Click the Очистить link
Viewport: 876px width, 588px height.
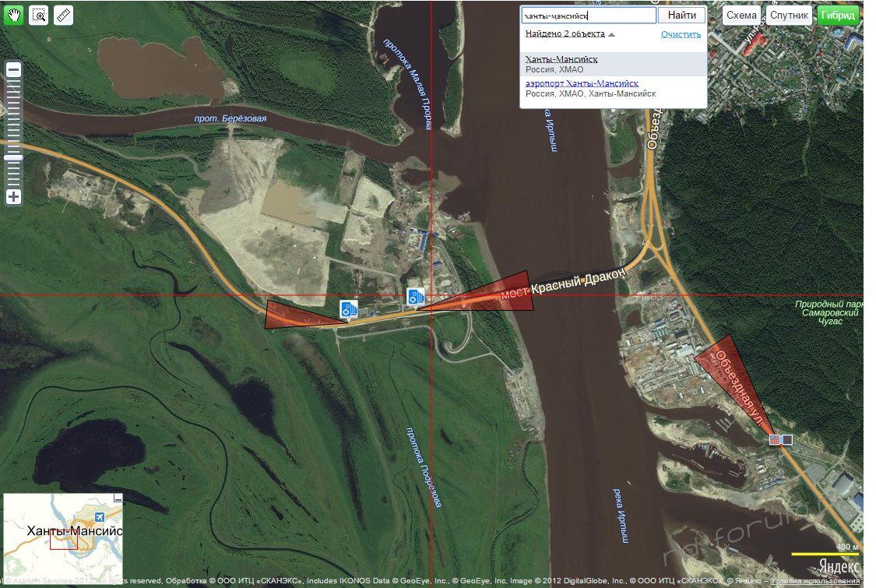tap(681, 34)
